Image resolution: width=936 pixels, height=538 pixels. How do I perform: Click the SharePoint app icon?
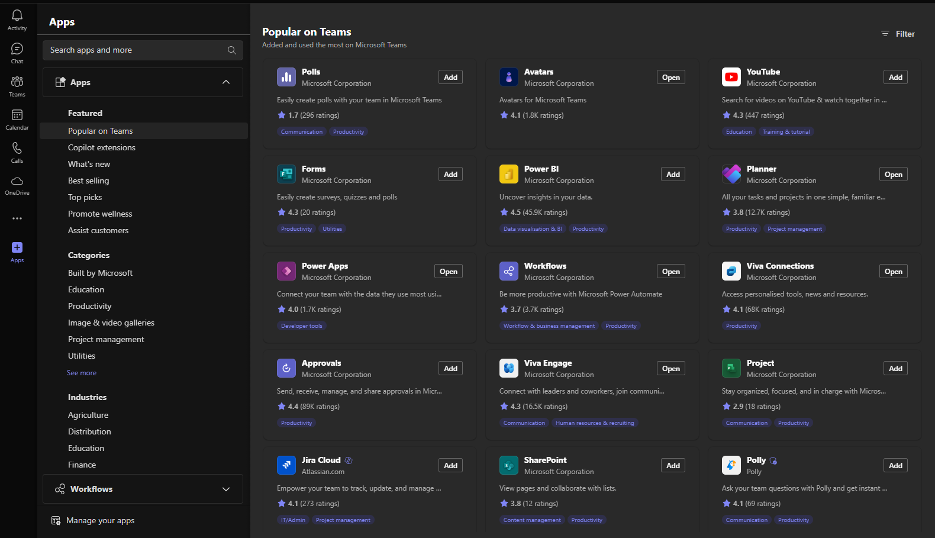pos(509,465)
